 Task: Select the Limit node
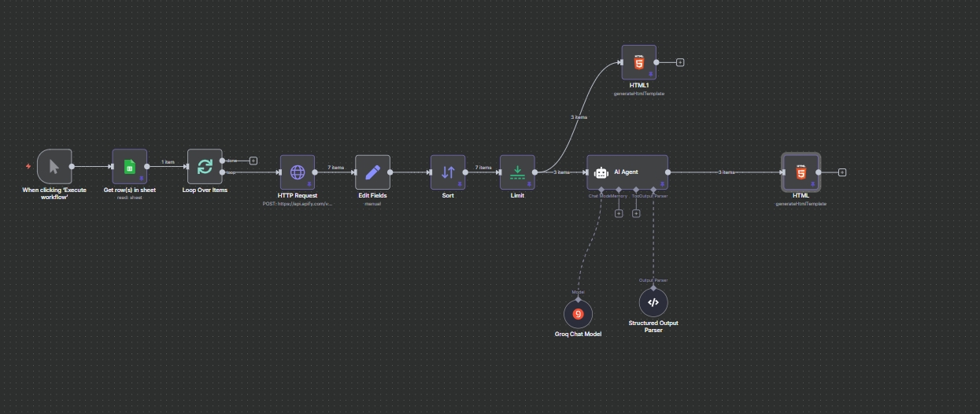[x=517, y=172]
